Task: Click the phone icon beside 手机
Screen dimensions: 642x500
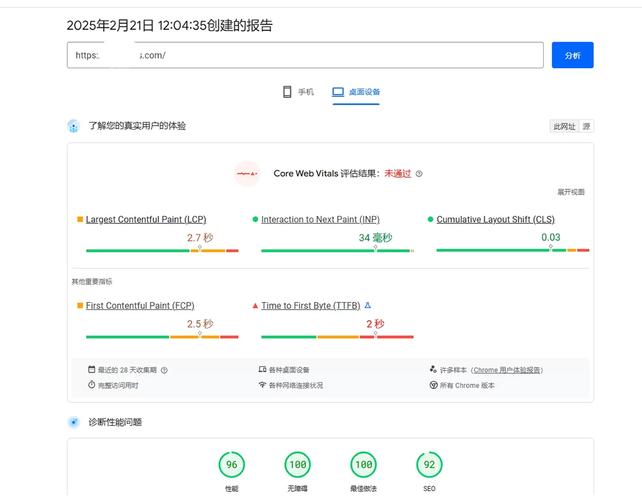Action: pos(287,92)
